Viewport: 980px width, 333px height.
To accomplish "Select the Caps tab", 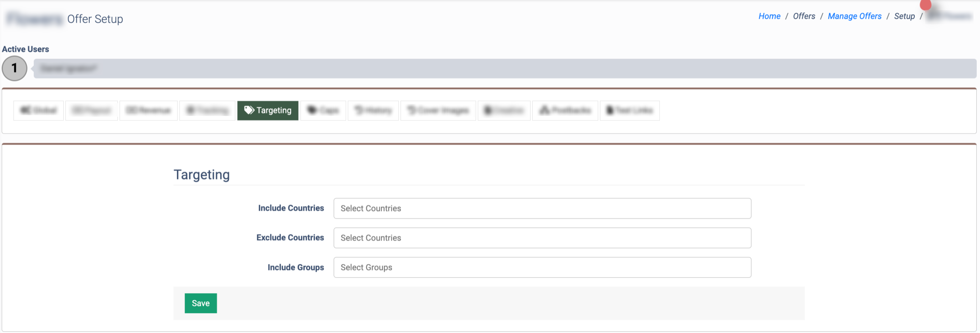I will 323,111.
